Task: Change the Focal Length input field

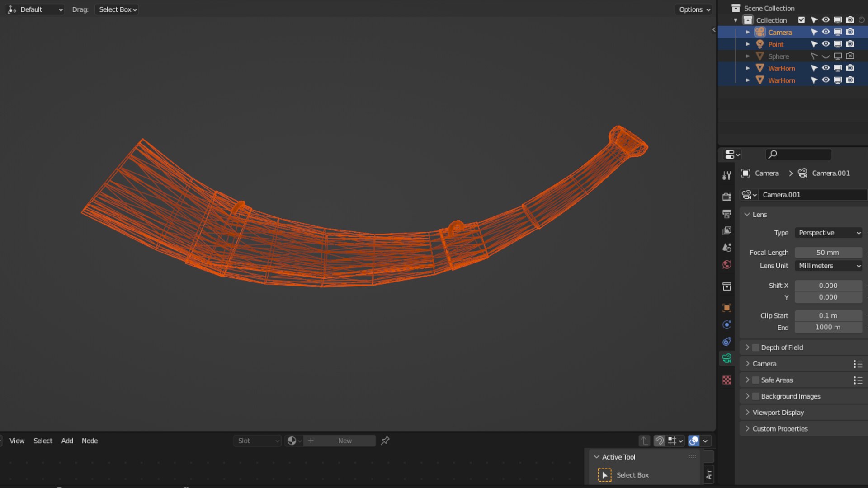Action: coord(828,252)
